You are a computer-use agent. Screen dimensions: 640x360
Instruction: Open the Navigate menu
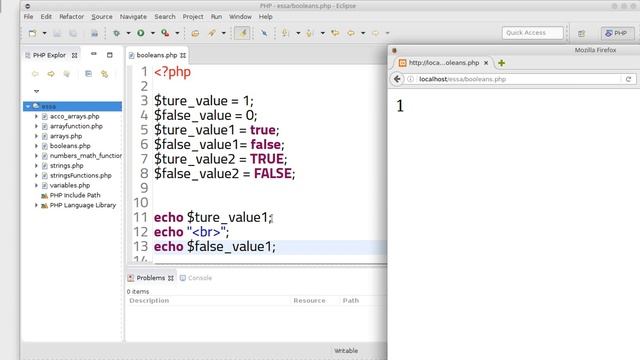point(133,17)
